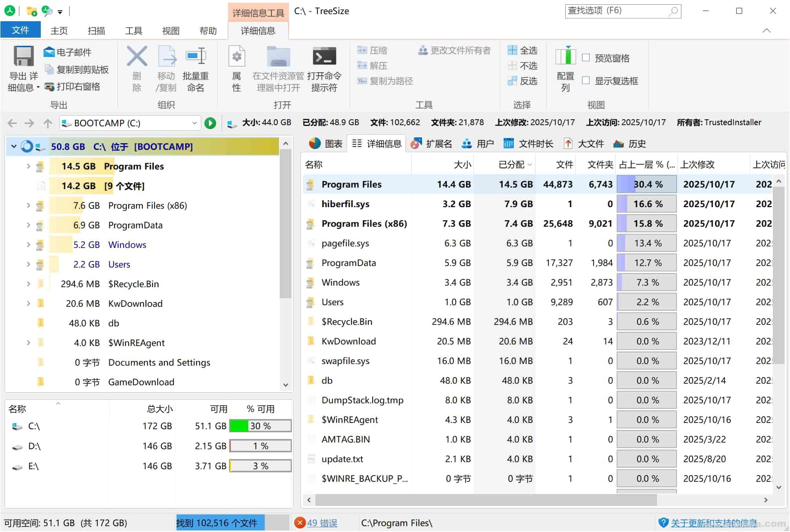Open the tools ribbon tab
This screenshot has height=532, width=790.
133,30
